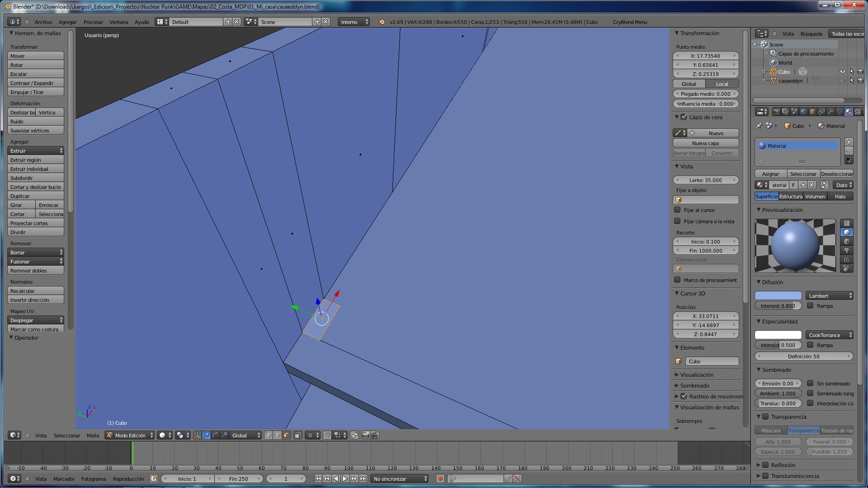868x488 pixels.
Task: Toggle visibility eye of Cubo object
Action: tap(842, 71)
